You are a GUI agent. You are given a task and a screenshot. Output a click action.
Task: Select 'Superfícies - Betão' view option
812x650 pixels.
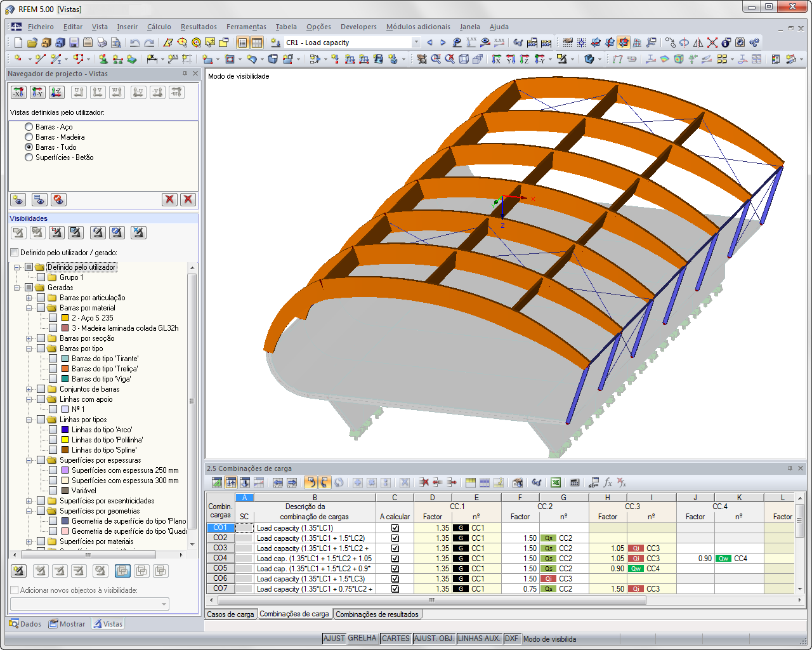pyautogui.click(x=29, y=157)
